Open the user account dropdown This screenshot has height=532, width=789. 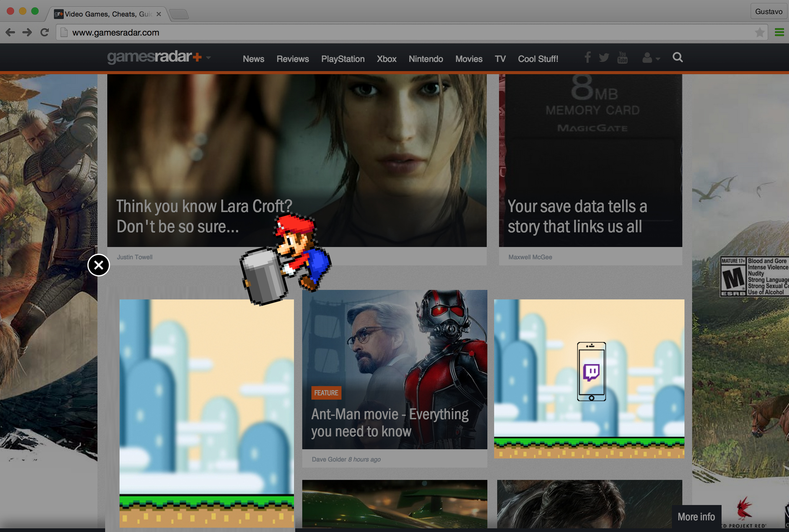pyautogui.click(x=651, y=58)
